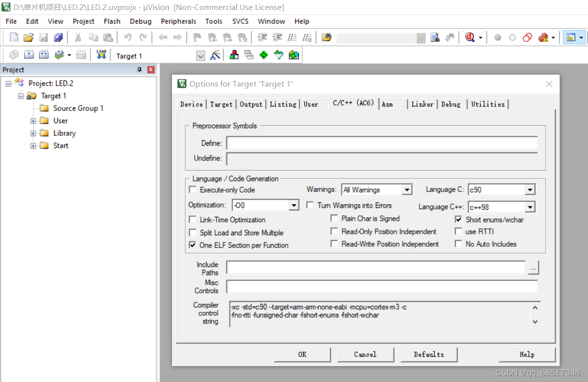The image size is (588, 382).
Task: Open Options for Target wand icon
Action: (x=215, y=56)
